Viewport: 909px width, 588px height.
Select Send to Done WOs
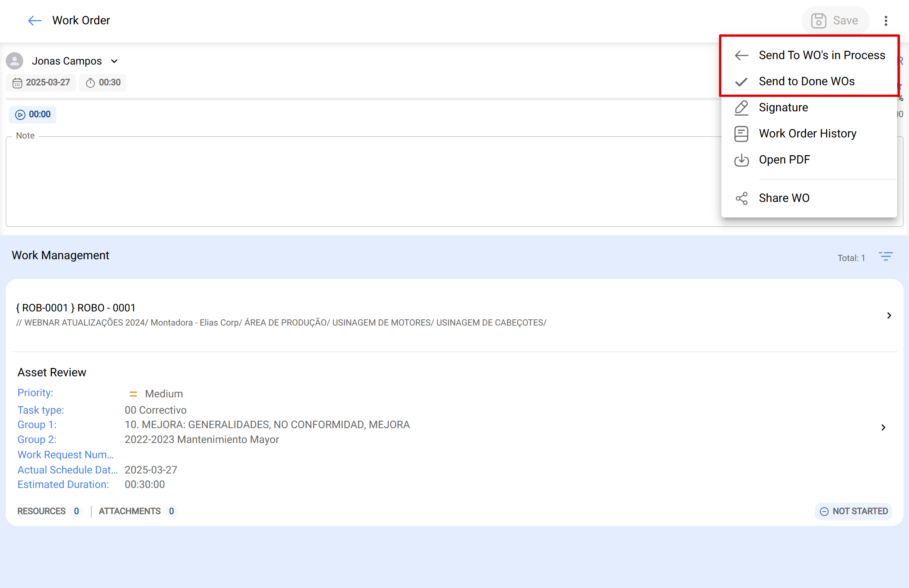click(807, 81)
